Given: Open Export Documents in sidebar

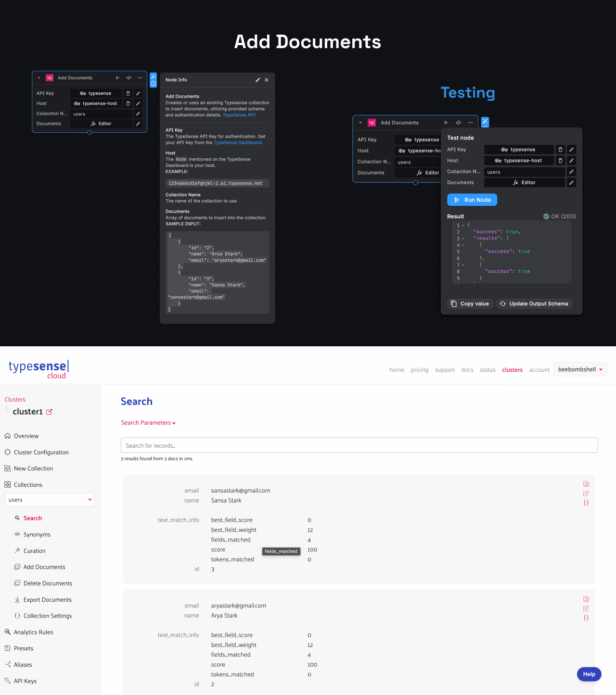Looking at the screenshot, I should click(47, 600).
